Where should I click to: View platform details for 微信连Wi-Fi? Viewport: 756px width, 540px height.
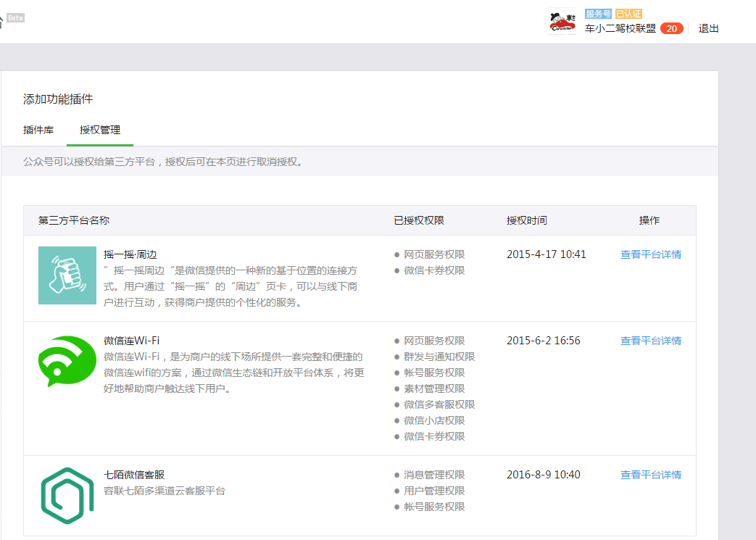pos(650,341)
